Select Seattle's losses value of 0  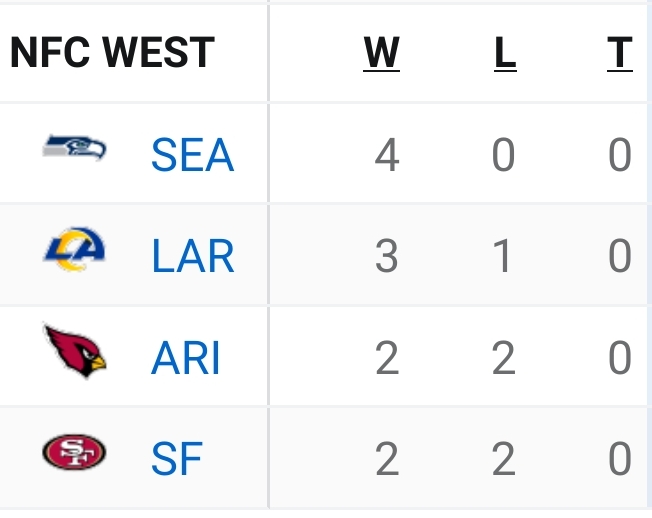(x=503, y=155)
